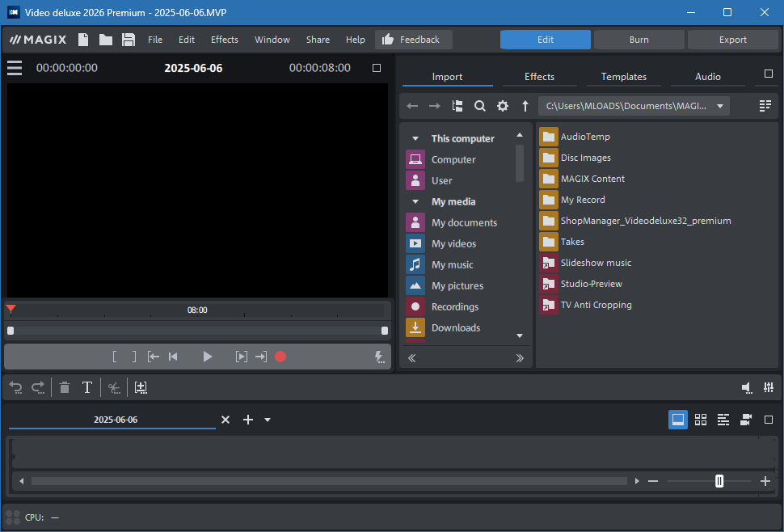Go up one folder level
The width and height of the screenshot is (784, 532).
tap(525, 106)
